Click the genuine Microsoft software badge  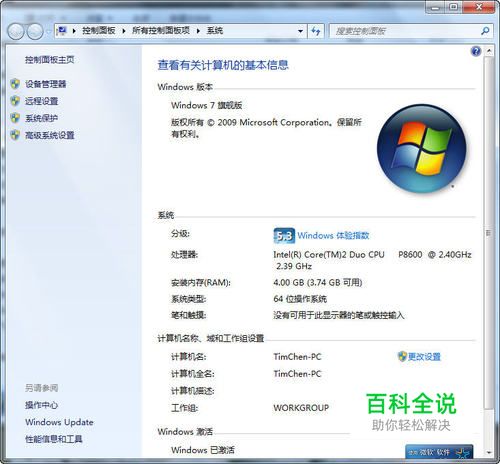click(439, 452)
